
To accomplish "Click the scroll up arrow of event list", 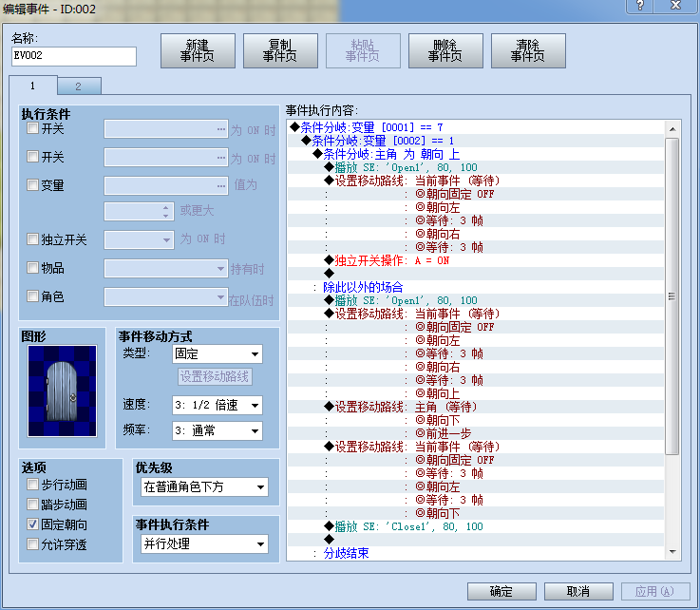I will point(672,129).
